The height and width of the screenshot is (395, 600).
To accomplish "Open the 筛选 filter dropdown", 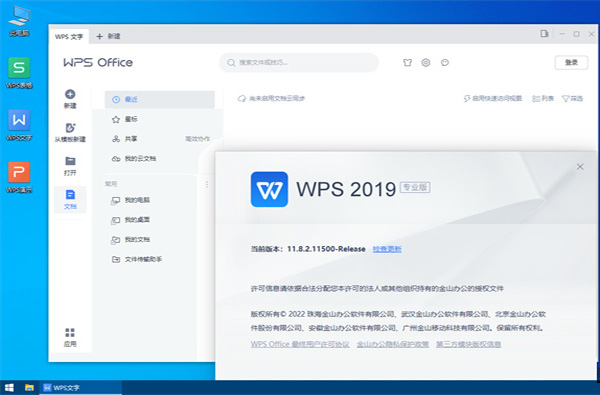I will coord(572,98).
